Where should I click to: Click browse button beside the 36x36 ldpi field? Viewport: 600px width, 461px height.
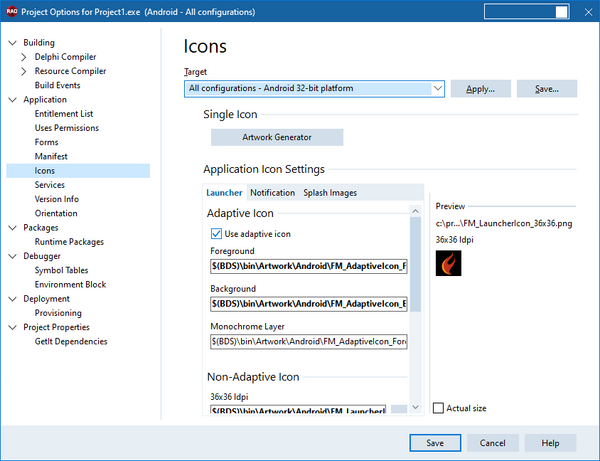399,409
